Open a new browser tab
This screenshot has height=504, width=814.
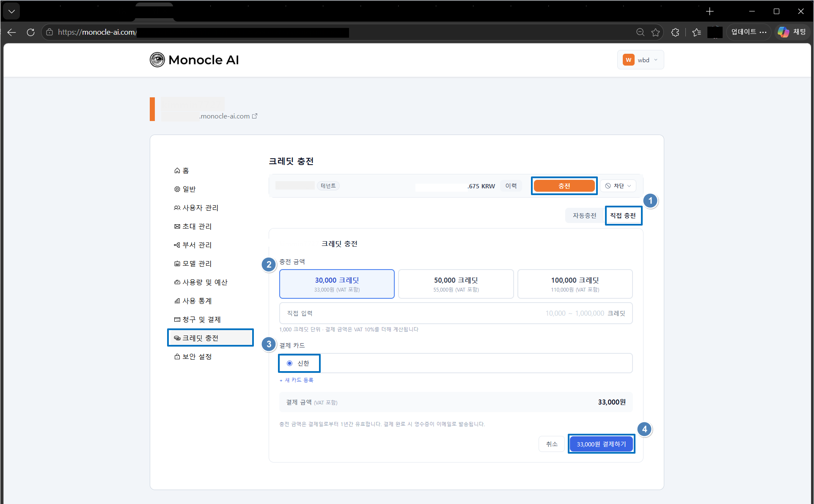point(709,11)
